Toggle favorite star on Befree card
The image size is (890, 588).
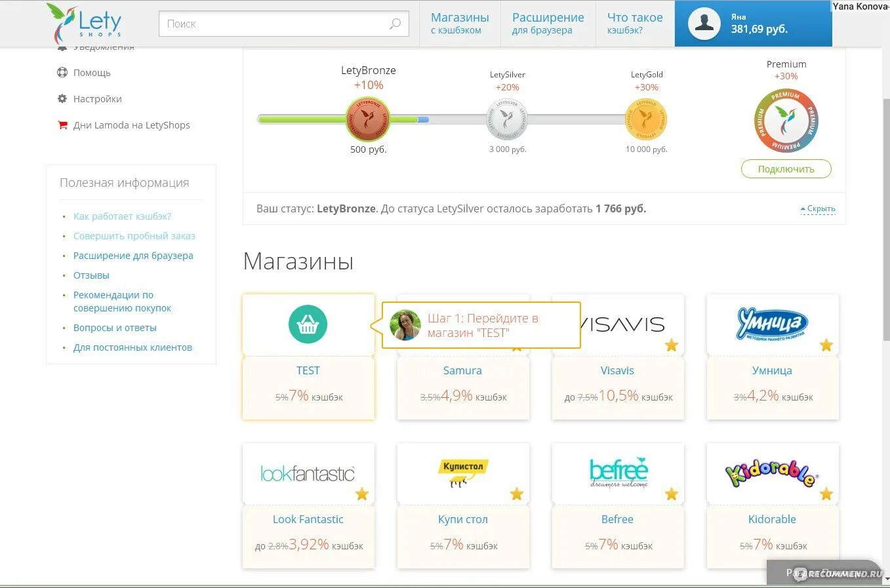click(672, 494)
